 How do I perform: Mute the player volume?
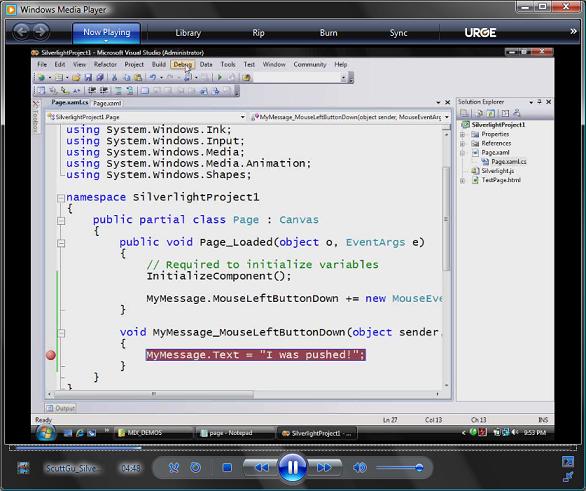(x=360, y=467)
